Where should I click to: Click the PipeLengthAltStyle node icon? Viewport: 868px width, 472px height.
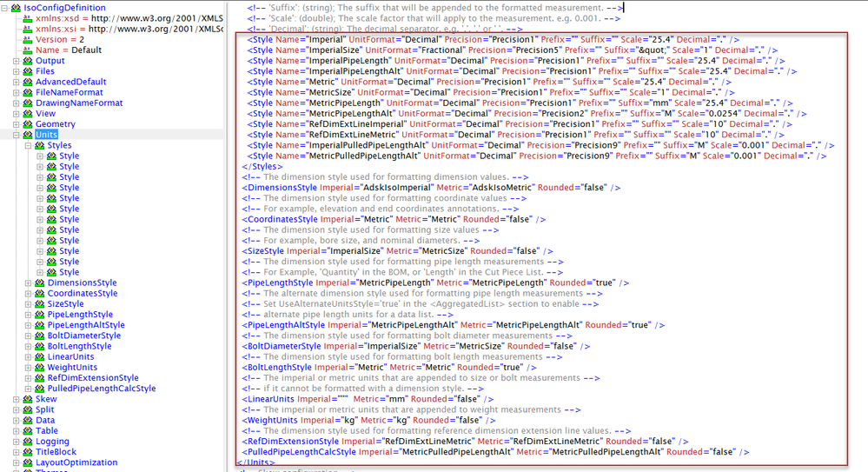(x=39, y=324)
